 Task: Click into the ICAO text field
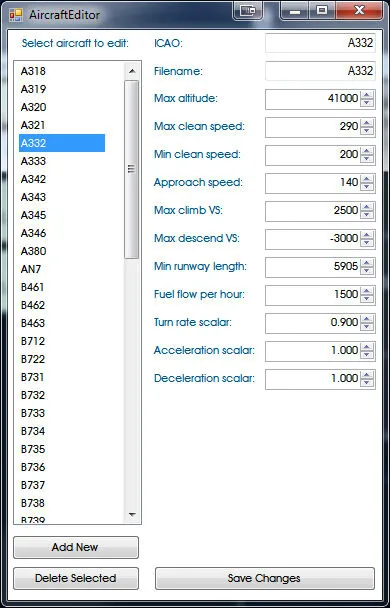(320, 43)
